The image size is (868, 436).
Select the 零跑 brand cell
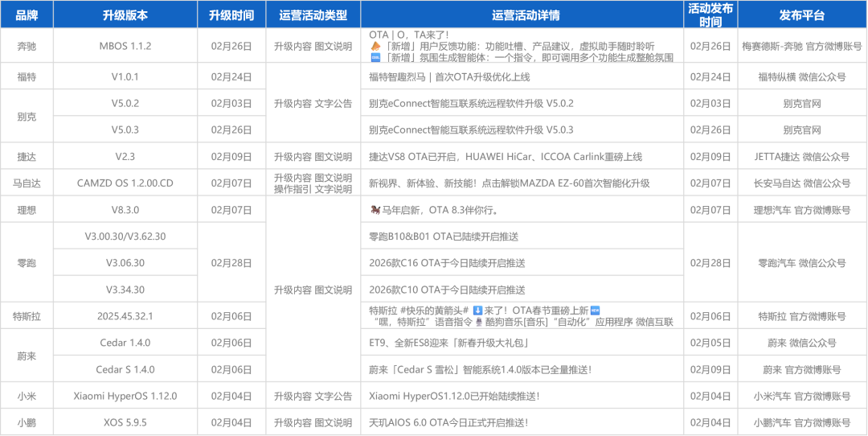(x=27, y=262)
